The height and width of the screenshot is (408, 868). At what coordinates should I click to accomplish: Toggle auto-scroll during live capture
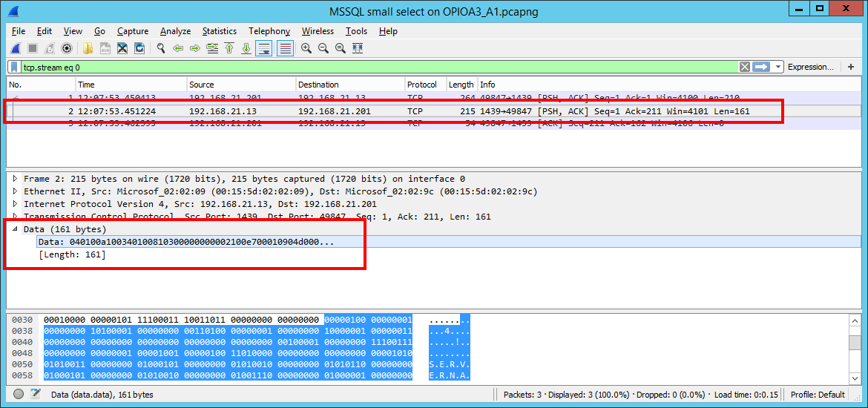point(263,48)
